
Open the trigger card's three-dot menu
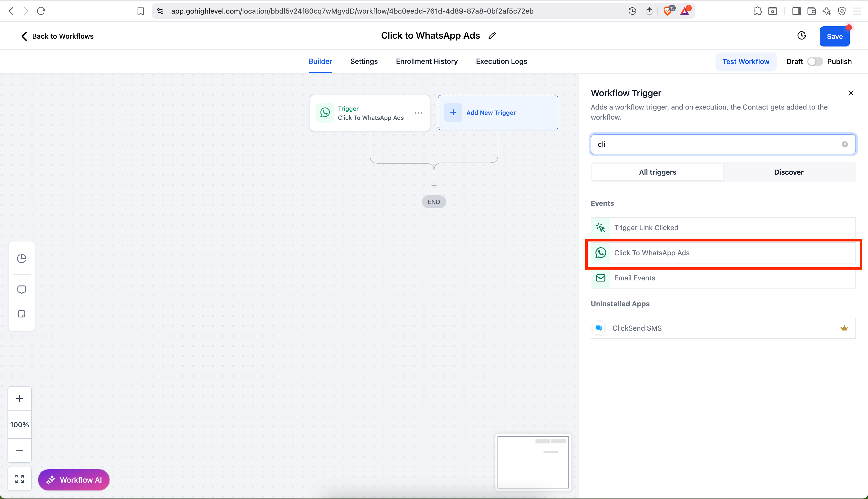419,113
